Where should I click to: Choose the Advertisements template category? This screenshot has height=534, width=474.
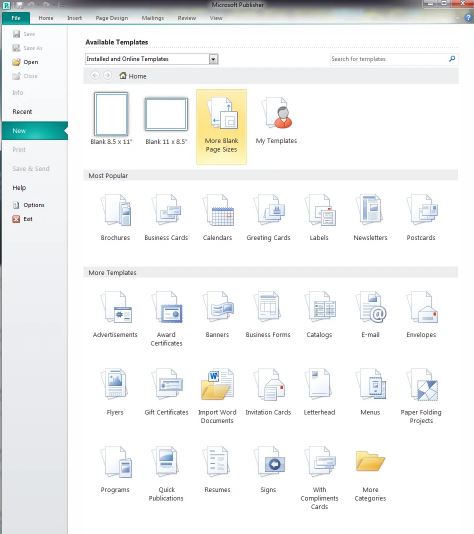[x=115, y=314]
